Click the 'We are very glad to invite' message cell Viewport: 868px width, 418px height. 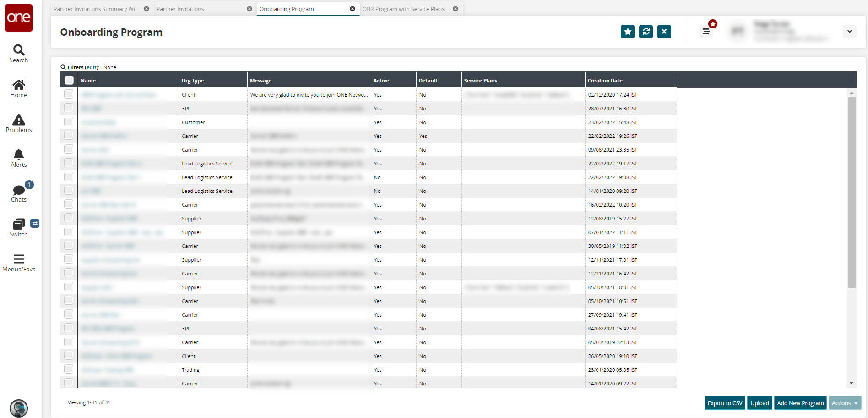pyautogui.click(x=309, y=95)
